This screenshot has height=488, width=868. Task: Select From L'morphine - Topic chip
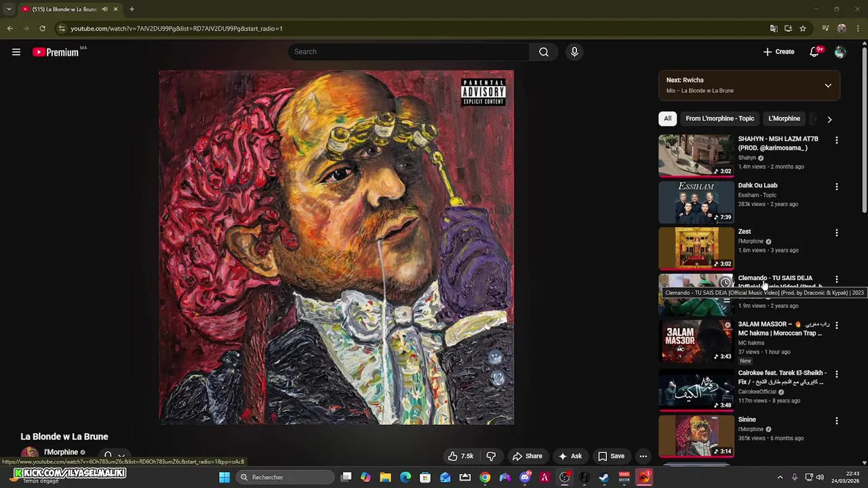point(719,119)
